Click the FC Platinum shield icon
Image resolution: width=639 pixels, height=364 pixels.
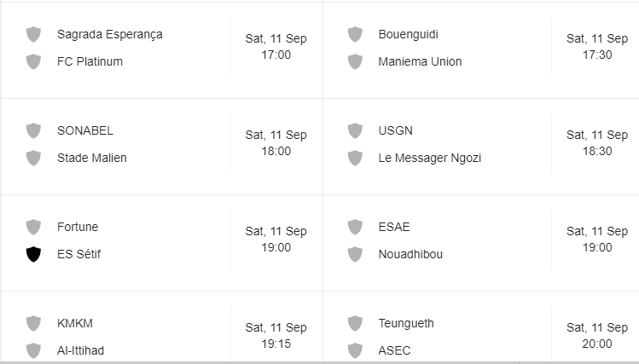(x=33, y=61)
